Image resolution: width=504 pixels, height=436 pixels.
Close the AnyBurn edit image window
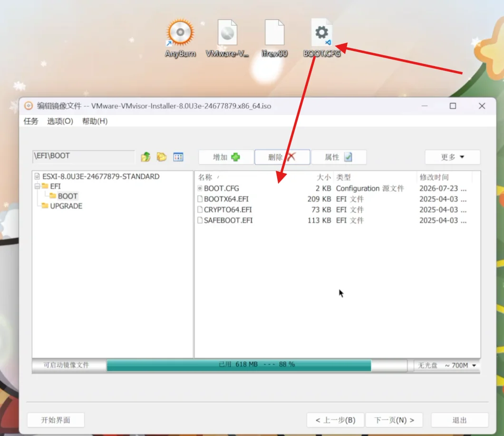tap(482, 106)
